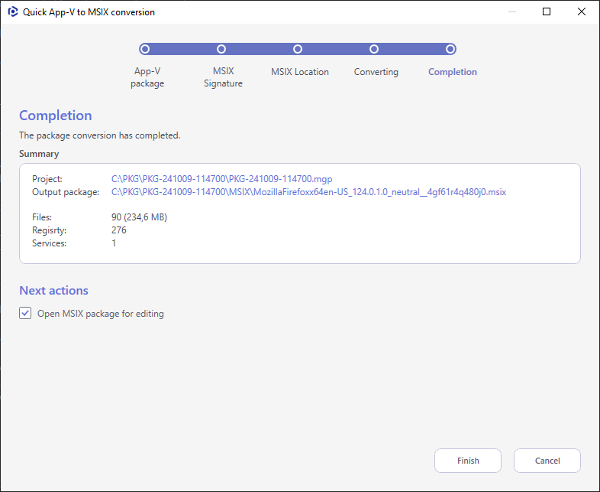The width and height of the screenshot is (600, 492).
Task: Uncheck Open MSIX package for editing
Action: (x=25, y=313)
